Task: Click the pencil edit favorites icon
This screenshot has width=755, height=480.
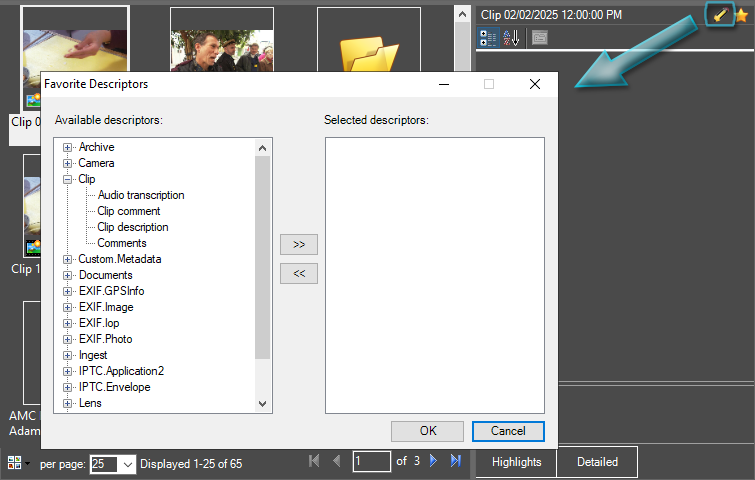Action: point(720,15)
